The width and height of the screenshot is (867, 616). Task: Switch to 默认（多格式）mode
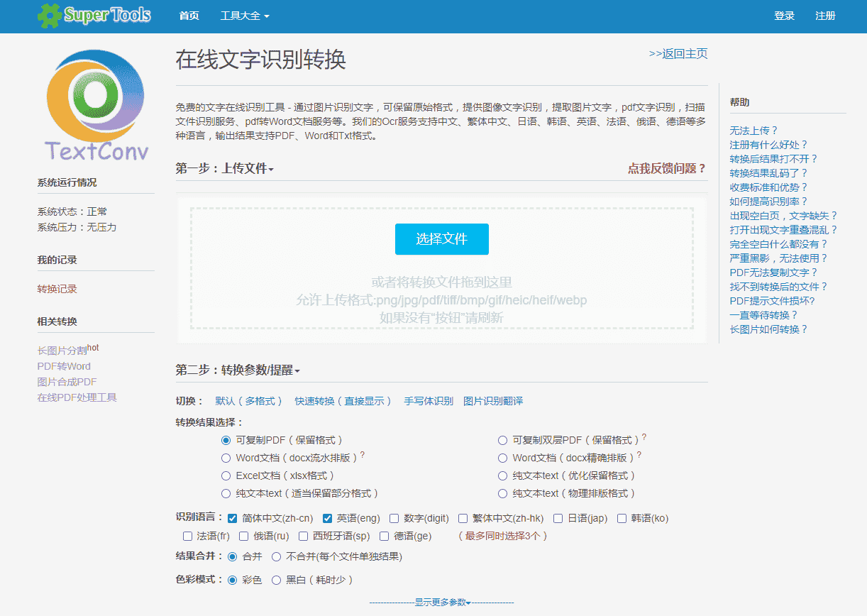249,401
